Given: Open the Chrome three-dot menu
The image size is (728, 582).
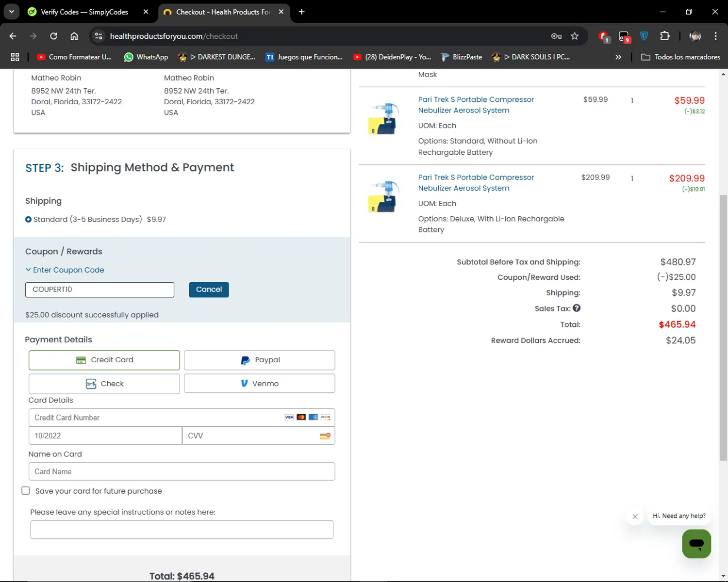Looking at the screenshot, I should point(715,36).
